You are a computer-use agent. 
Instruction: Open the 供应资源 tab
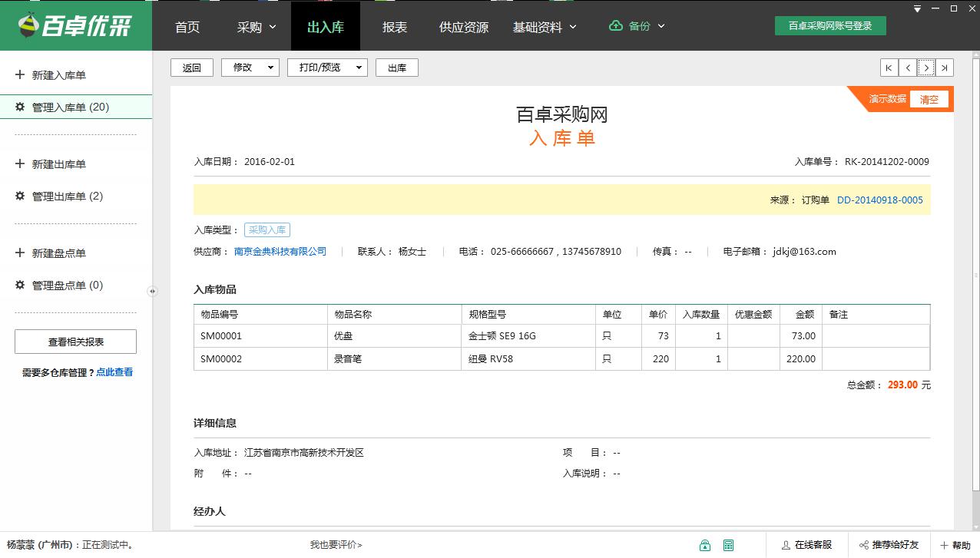[464, 27]
